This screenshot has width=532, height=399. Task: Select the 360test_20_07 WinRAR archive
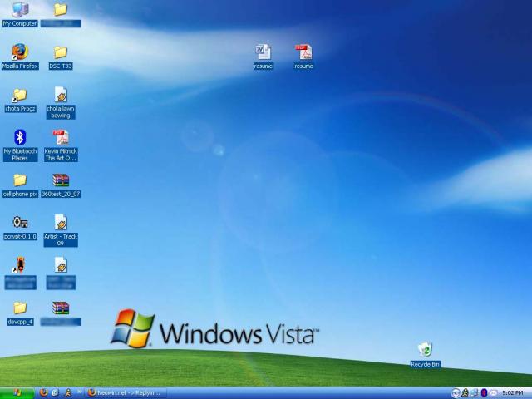tap(61, 185)
